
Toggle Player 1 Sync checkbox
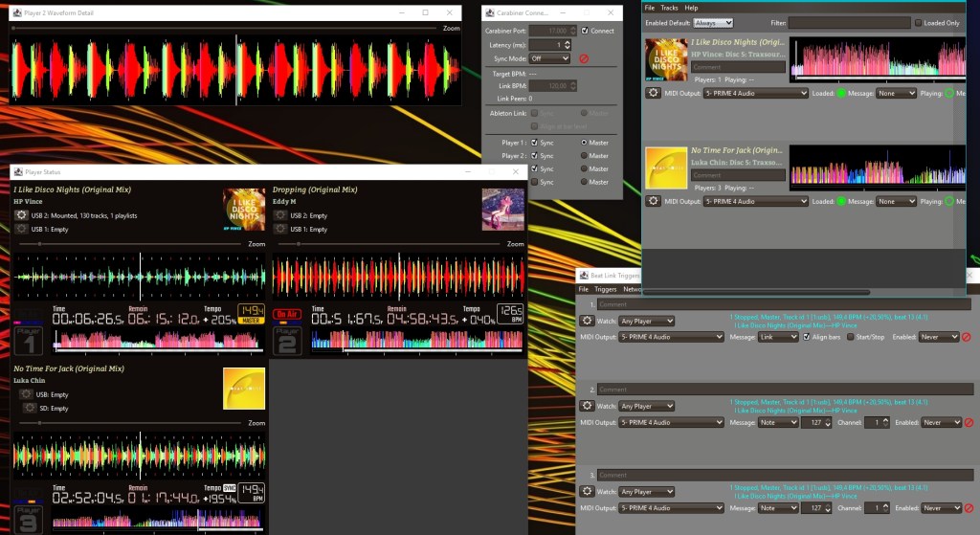pos(534,143)
